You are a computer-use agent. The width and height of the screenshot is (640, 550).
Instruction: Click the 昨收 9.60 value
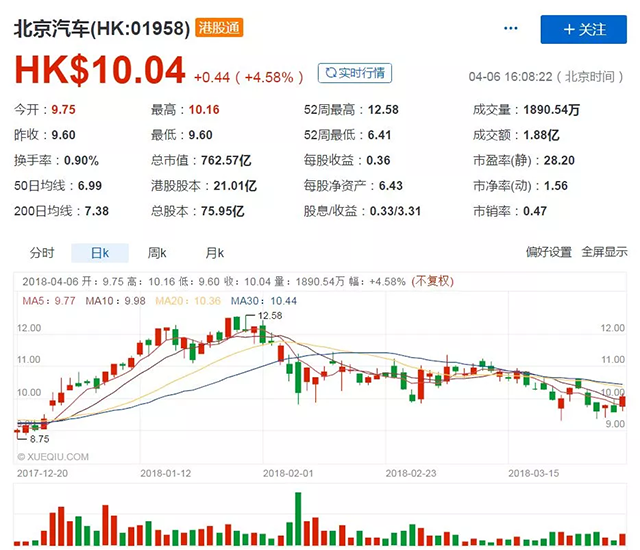coord(63,135)
